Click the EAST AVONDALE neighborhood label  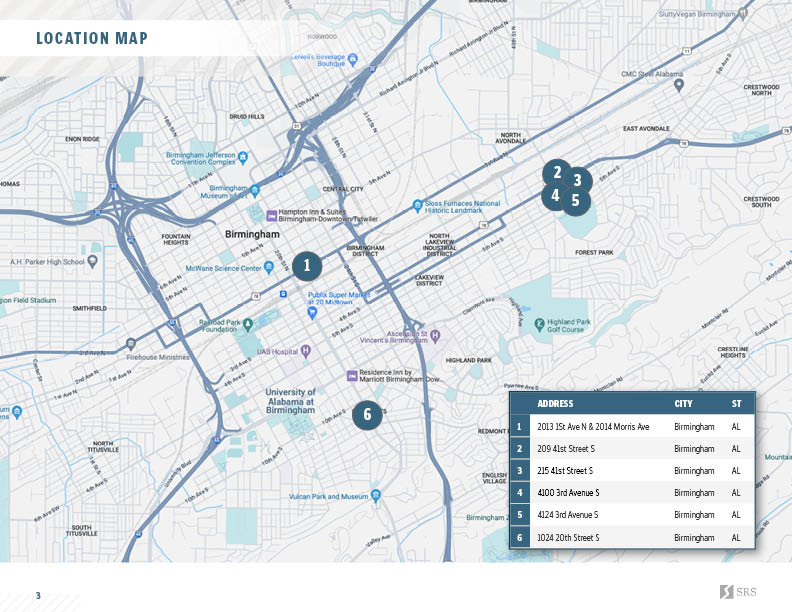click(646, 129)
